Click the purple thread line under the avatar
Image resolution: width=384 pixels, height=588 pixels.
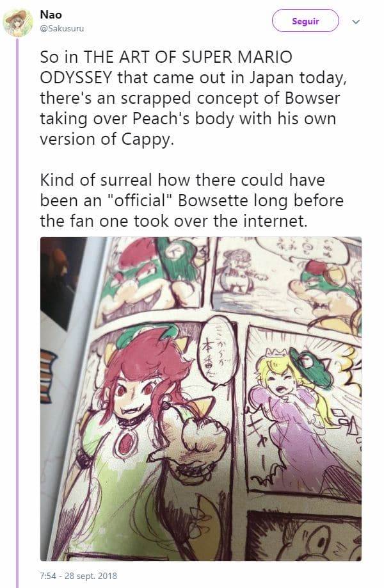pyautogui.click(x=17, y=313)
